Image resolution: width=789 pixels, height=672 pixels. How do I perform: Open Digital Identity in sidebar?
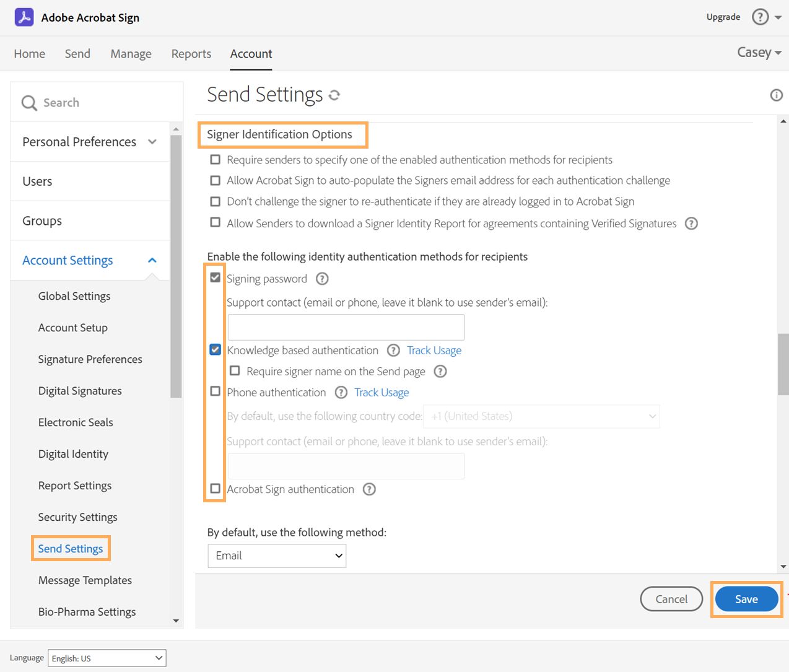click(x=73, y=454)
